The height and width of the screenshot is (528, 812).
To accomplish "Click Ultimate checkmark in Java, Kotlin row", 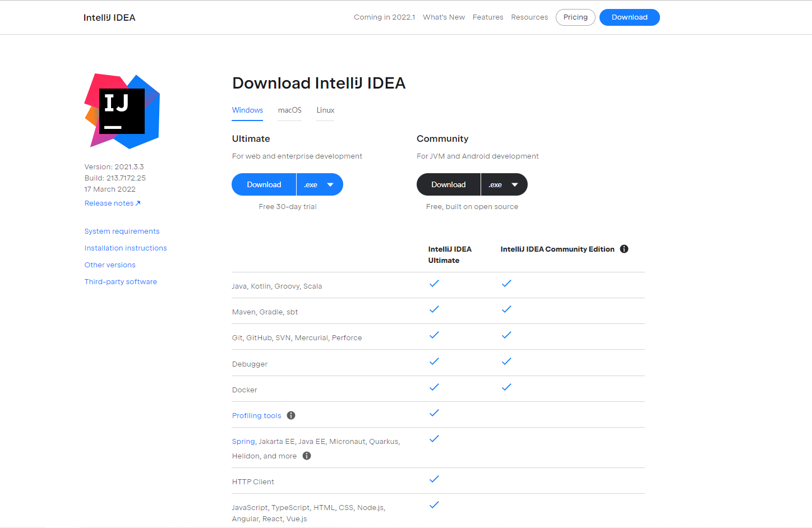I will (x=434, y=284).
